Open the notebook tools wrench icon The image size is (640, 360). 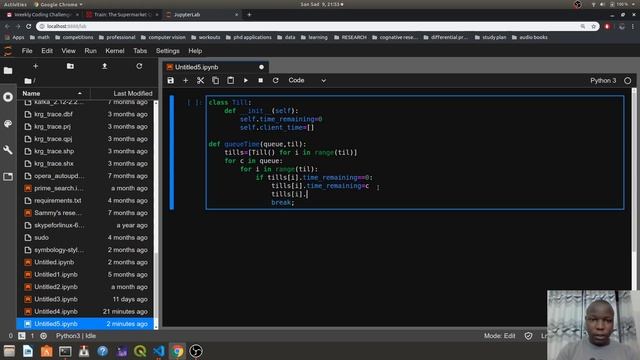[x=8, y=150]
